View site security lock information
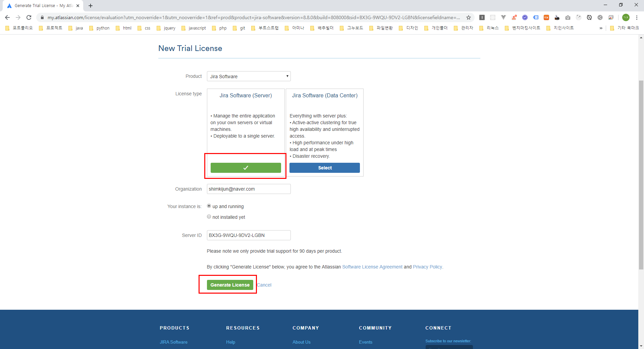Image resolution: width=644 pixels, height=349 pixels. pyautogui.click(x=42, y=17)
